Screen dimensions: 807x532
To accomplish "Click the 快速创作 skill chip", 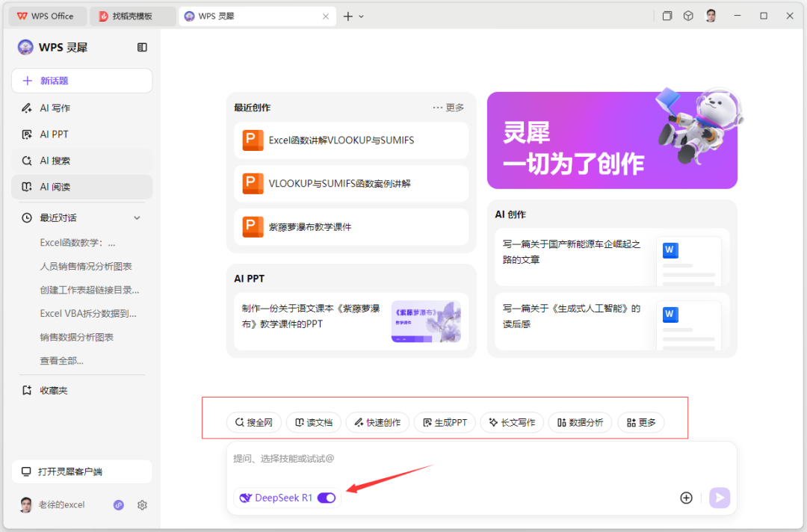I will (378, 422).
